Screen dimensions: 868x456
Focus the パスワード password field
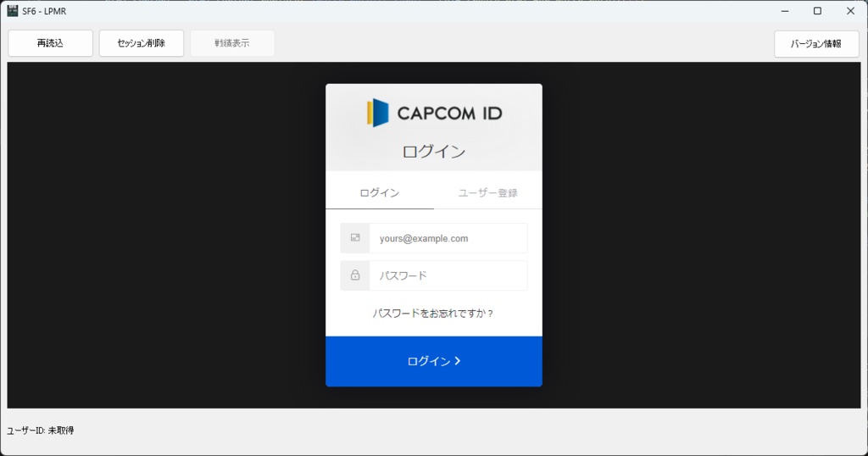[448, 275]
